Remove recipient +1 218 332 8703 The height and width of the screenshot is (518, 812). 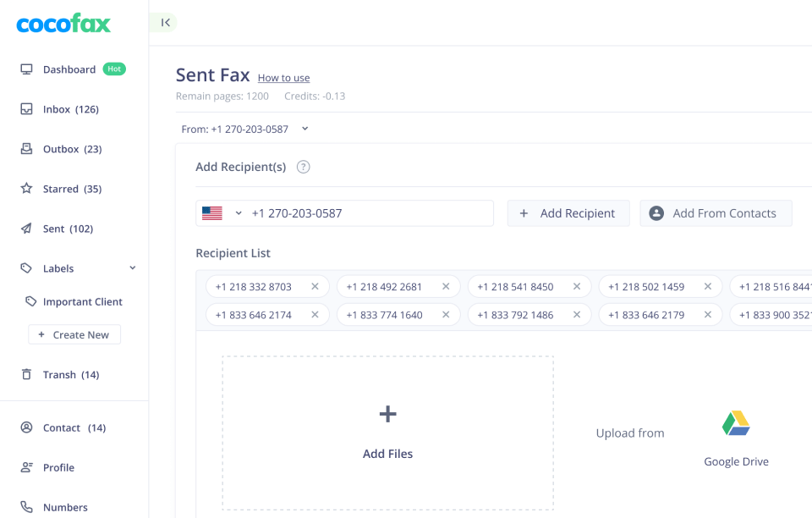315,286
